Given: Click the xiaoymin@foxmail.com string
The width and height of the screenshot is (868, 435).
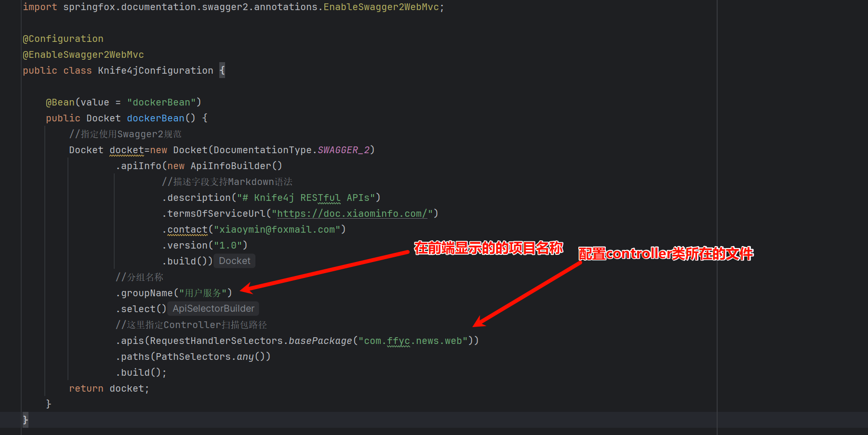Looking at the screenshot, I should tap(277, 229).
